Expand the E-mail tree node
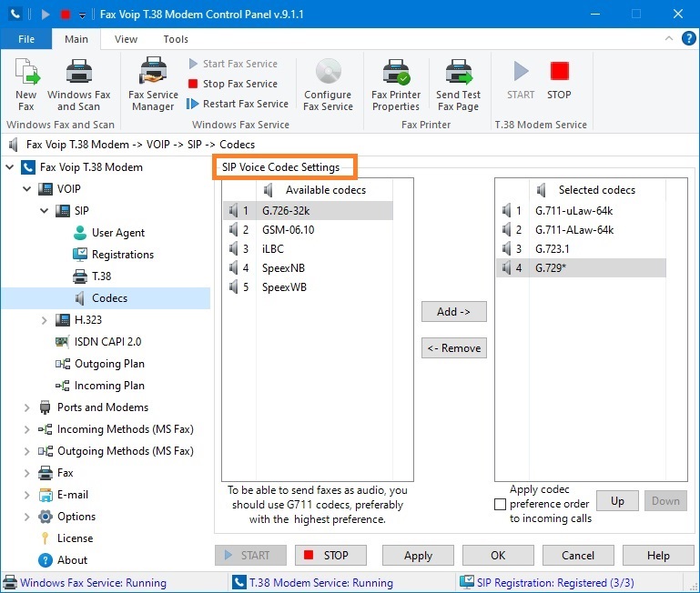This screenshot has height=593, width=700. [x=26, y=495]
